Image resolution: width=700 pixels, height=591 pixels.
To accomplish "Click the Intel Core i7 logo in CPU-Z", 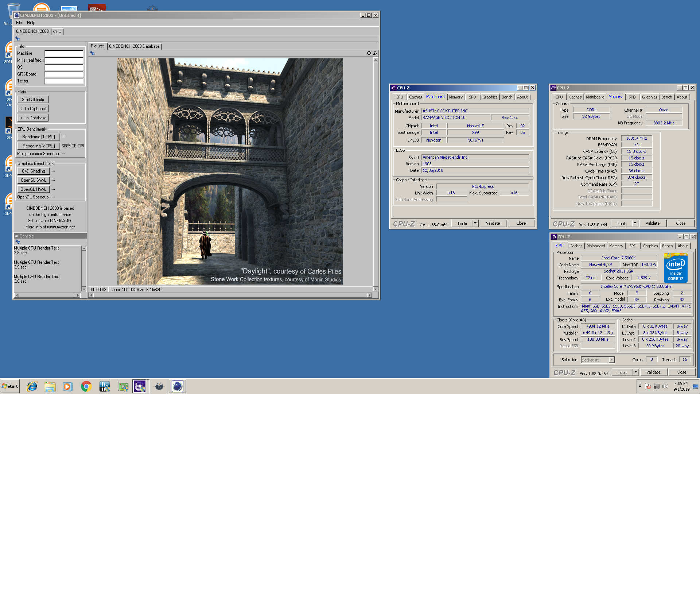I will coord(676,269).
